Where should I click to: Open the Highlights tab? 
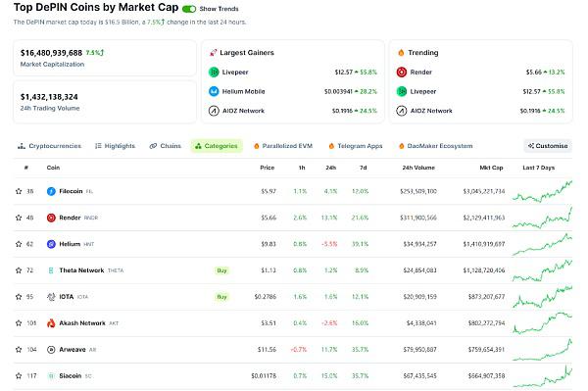[115, 146]
